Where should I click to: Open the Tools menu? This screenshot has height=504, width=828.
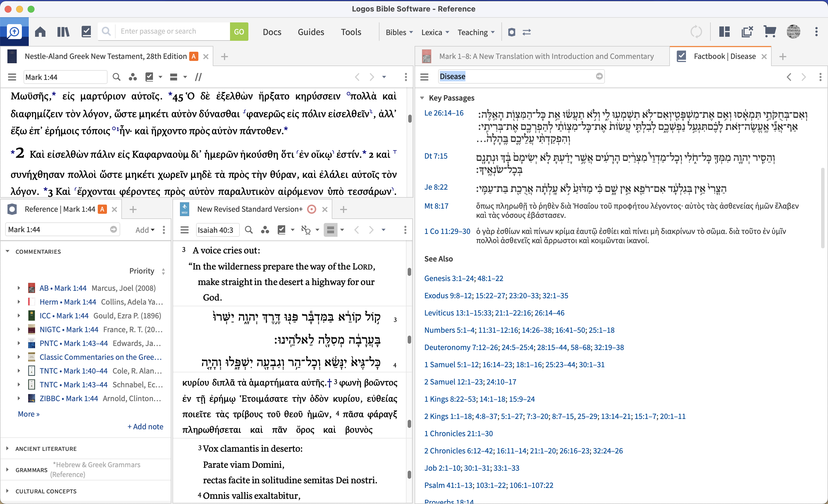[351, 32]
